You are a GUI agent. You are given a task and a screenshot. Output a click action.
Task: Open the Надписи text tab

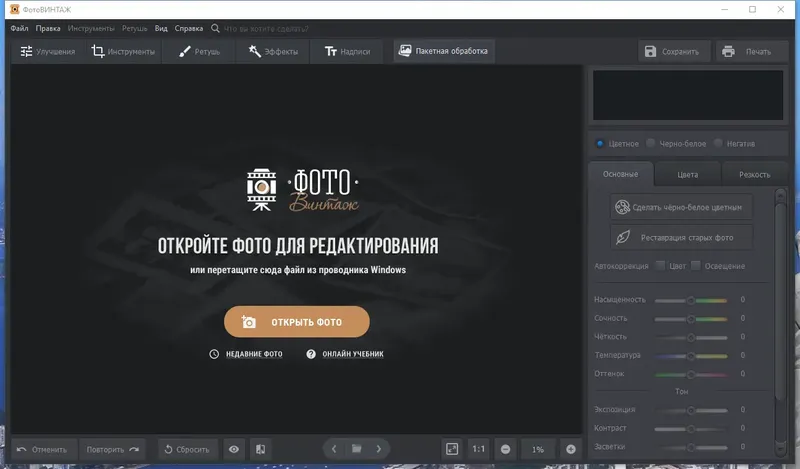click(347, 52)
